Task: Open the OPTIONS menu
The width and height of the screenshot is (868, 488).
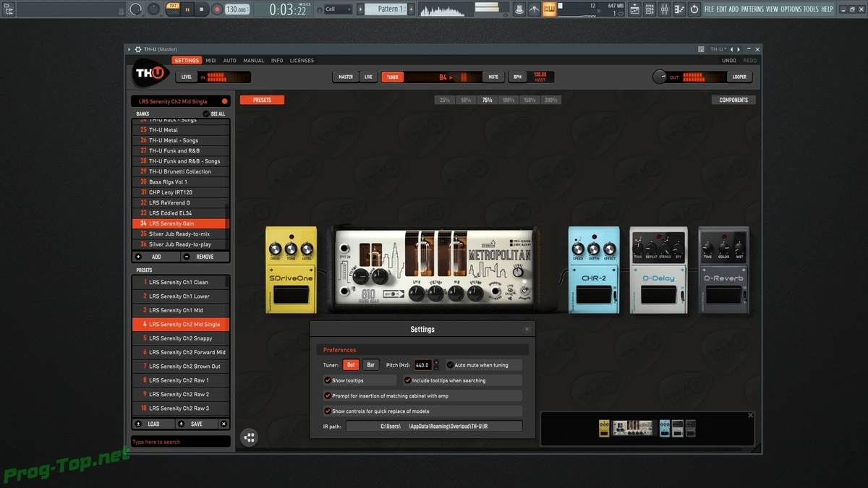Action: [x=791, y=9]
